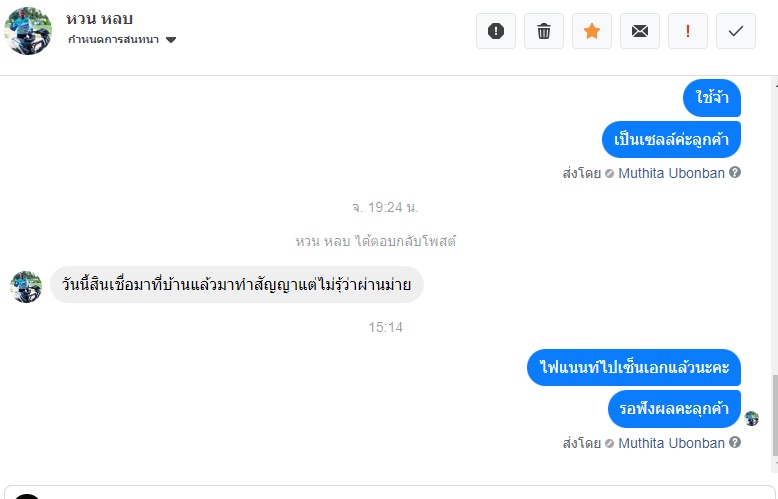
Task: Open the header profile picture
Action: tap(28, 31)
